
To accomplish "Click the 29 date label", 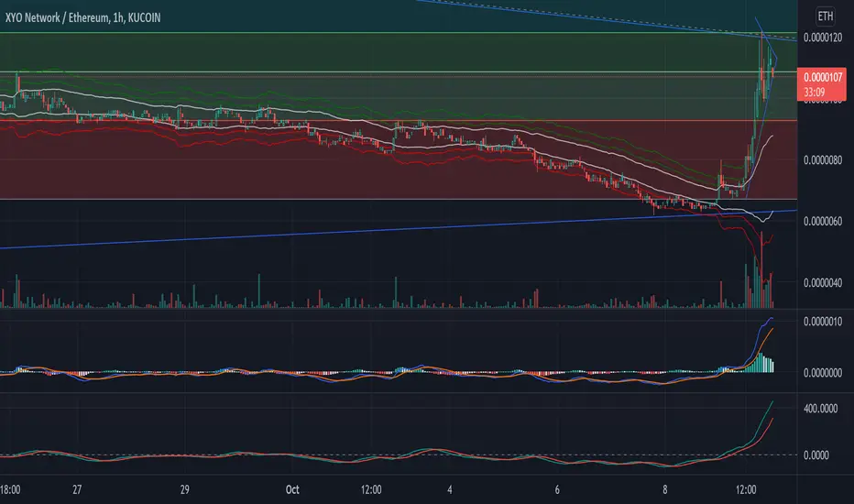I will point(184,490).
